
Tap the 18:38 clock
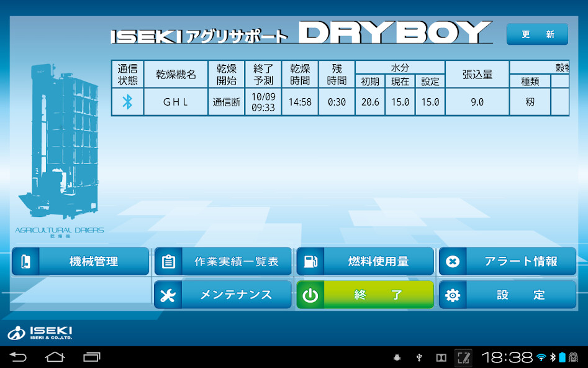507,357
